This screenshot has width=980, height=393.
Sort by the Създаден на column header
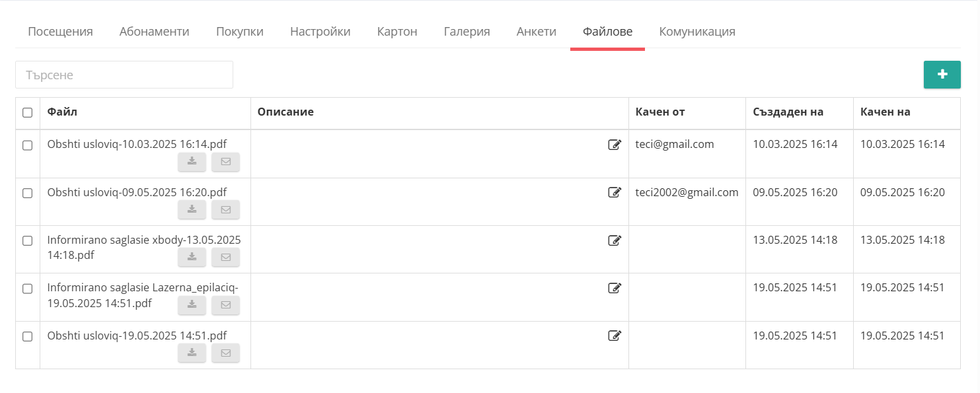788,112
